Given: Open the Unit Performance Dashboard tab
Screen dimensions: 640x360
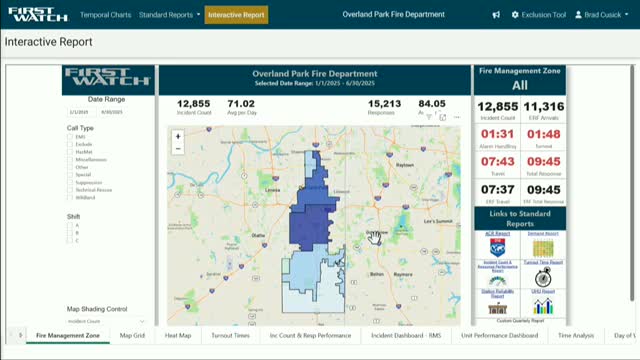Looking at the screenshot, I should point(500,335).
